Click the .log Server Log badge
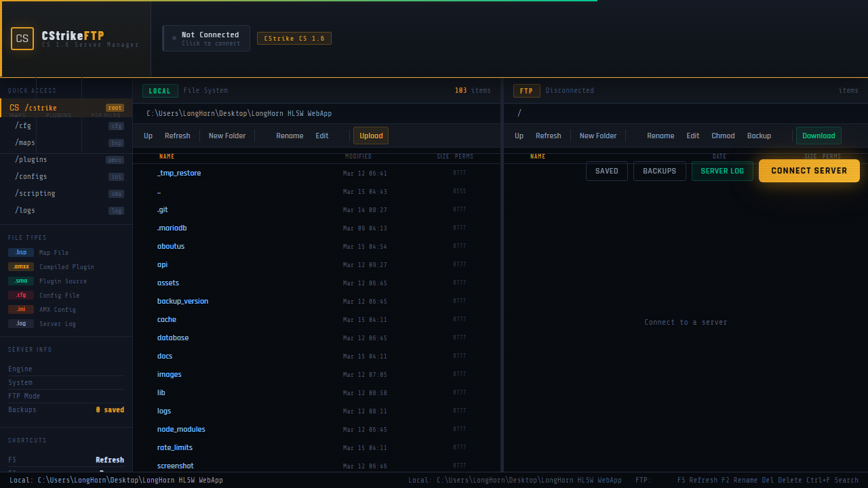 click(21, 323)
